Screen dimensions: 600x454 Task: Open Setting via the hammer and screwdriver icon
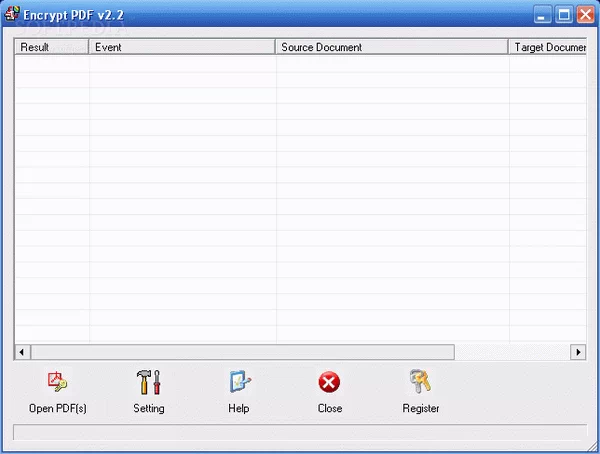click(x=148, y=381)
